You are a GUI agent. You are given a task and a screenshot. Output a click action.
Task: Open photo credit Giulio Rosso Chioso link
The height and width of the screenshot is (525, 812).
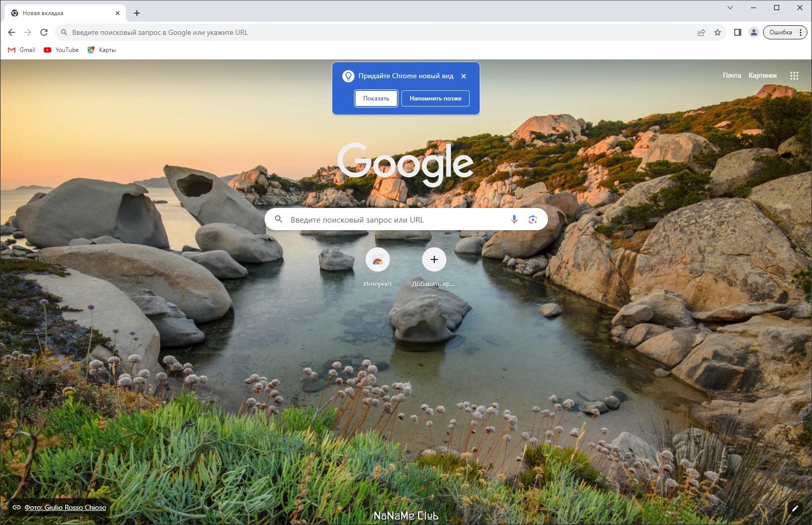click(65, 507)
